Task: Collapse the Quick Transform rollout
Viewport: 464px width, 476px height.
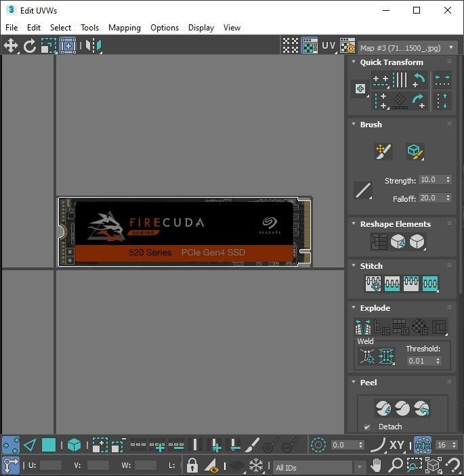Action: tap(354, 62)
